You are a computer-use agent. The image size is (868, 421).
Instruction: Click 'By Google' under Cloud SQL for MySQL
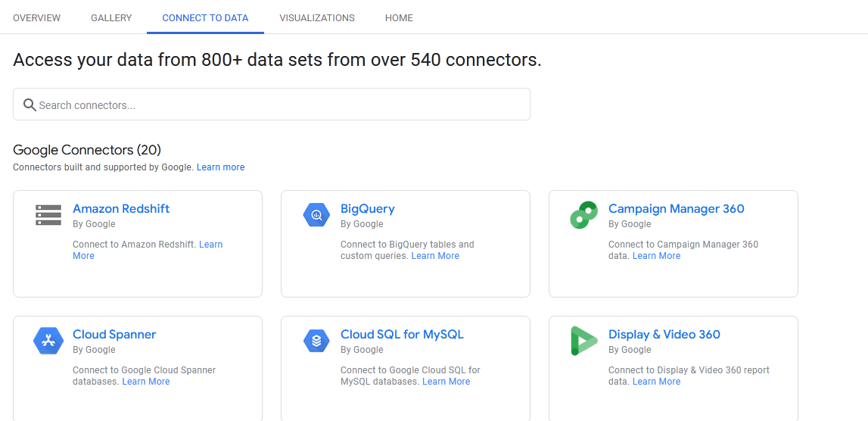pyautogui.click(x=362, y=350)
